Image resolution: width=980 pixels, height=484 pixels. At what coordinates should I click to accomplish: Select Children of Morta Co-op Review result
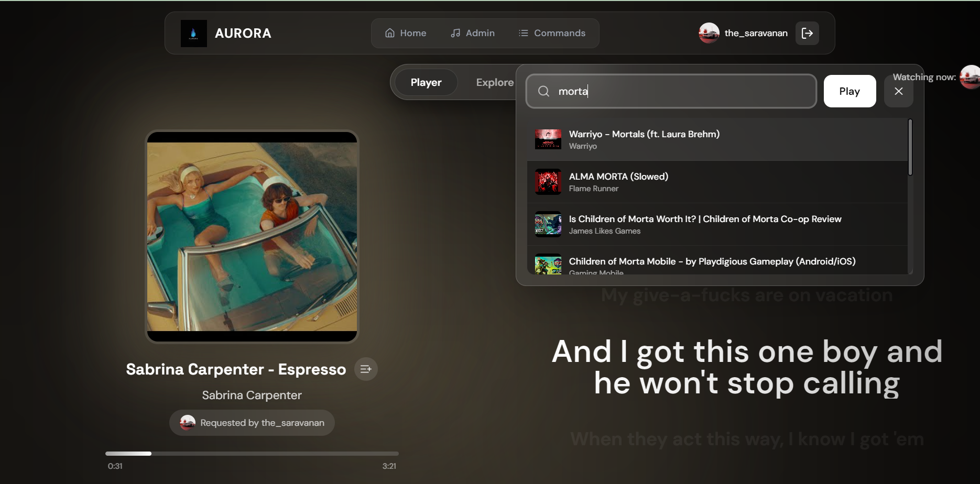(717, 224)
